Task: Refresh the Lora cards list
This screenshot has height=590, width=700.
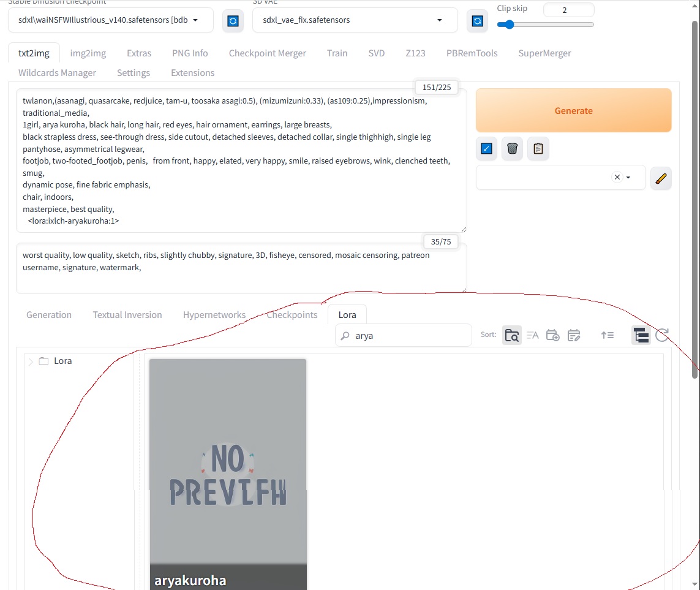Action: tap(661, 335)
